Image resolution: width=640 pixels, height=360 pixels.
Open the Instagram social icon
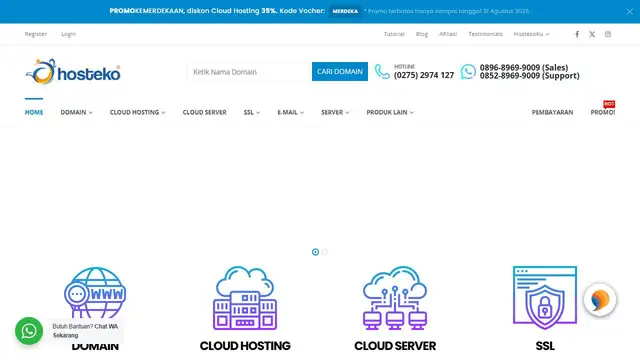tap(608, 34)
